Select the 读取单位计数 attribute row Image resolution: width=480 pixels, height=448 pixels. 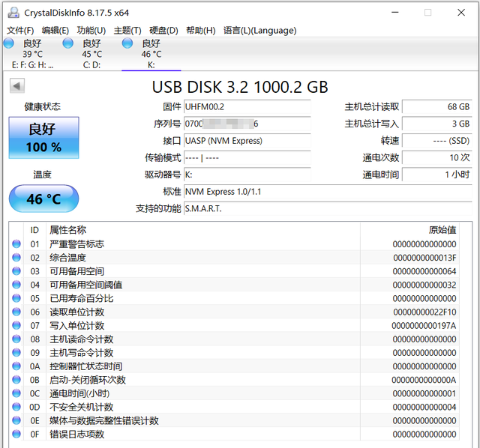click(x=234, y=312)
